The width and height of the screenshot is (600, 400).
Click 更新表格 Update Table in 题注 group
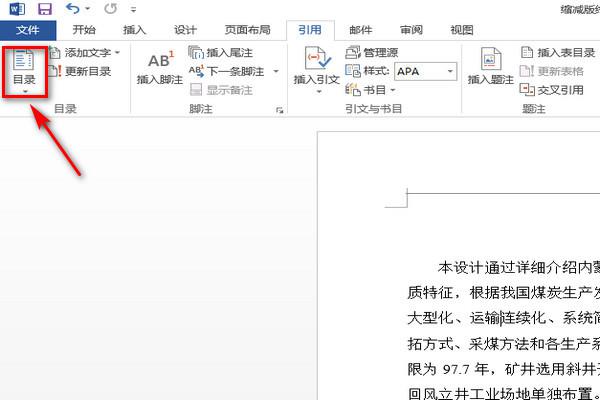click(x=552, y=71)
